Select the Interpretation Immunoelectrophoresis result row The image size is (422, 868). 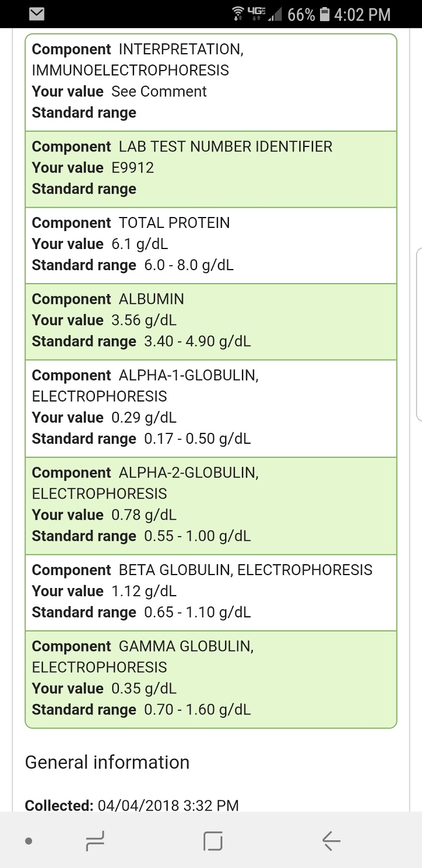click(x=211, y=82)
